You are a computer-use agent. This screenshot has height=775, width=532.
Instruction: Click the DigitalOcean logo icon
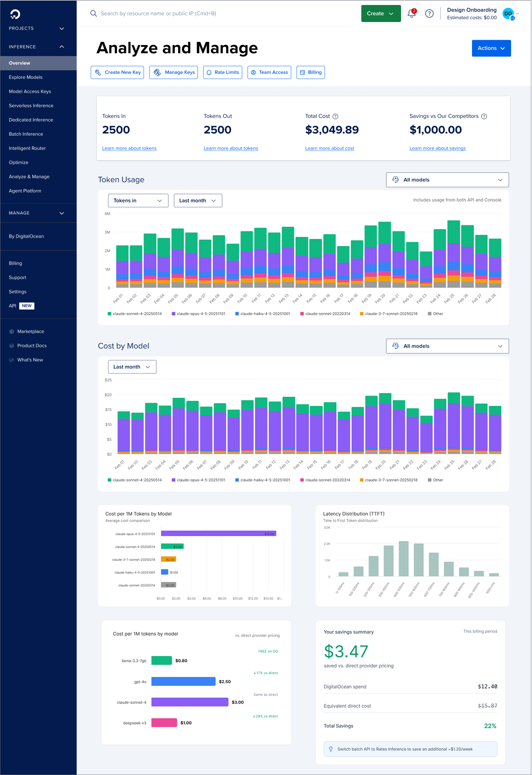pyautogui.click(x=15, y=14)
